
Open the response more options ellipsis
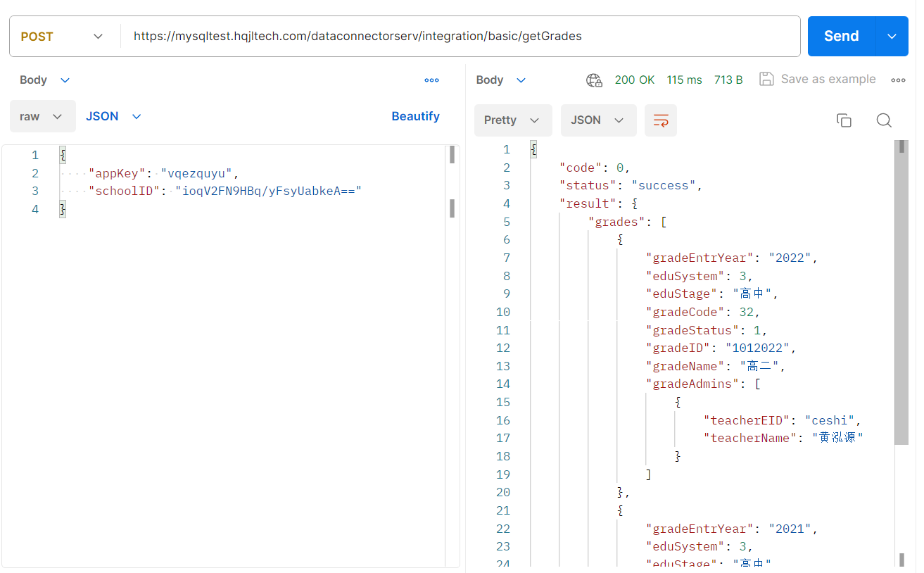coord(898,80)
